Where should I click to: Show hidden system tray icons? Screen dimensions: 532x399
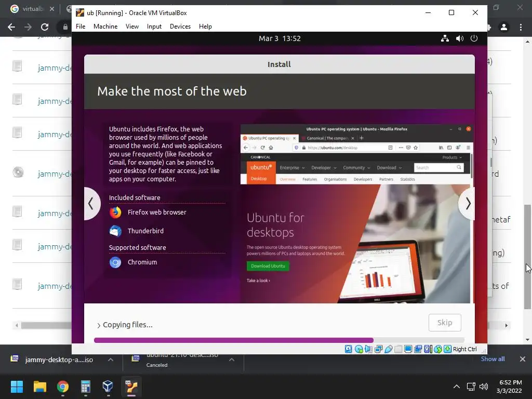click(x=457, y=387)
